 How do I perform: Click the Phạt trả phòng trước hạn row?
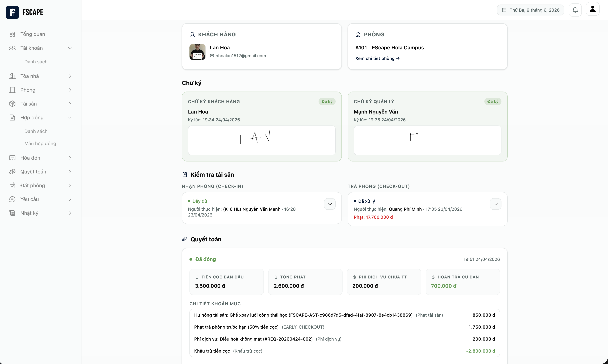[x=345, y=327]
